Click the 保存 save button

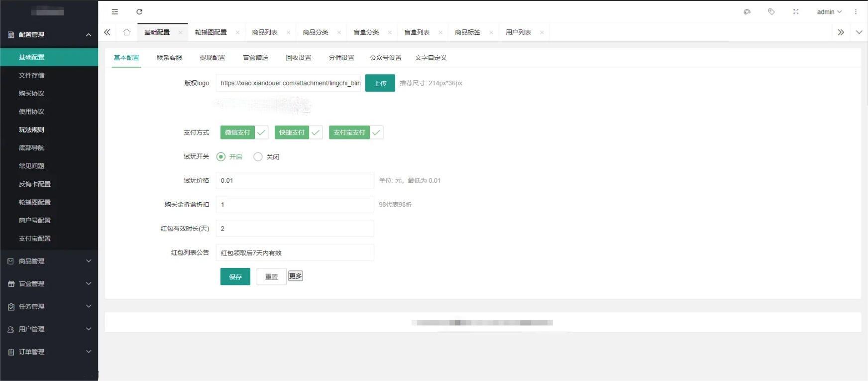[235, 277]
